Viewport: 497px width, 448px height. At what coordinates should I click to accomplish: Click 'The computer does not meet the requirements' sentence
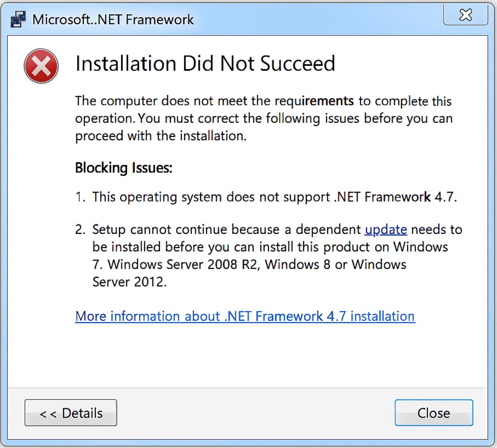coord(214,101)
